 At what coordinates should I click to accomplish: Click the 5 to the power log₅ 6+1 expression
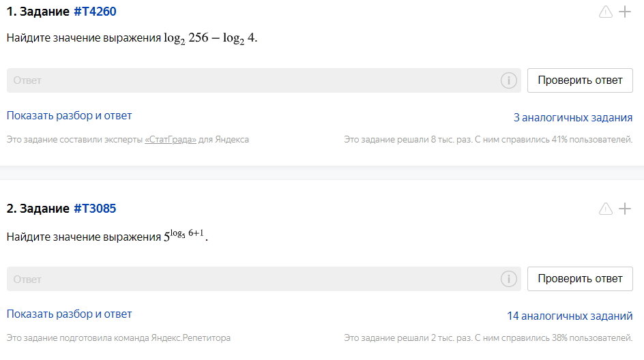coord(184,236)
